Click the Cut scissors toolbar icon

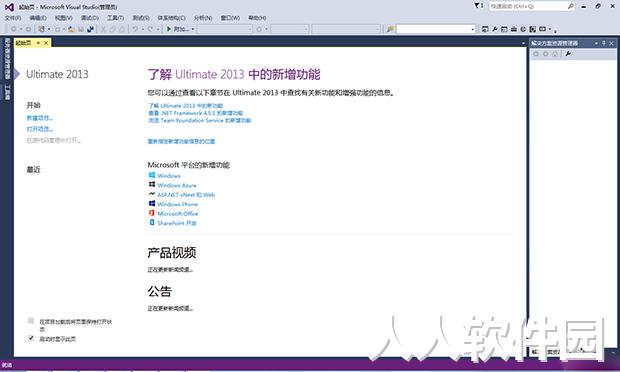pos(103,29)
